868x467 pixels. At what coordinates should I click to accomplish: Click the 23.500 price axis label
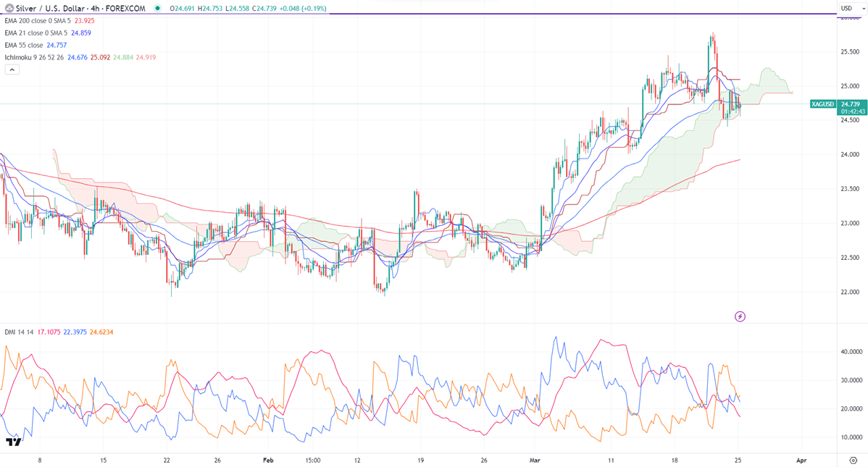click(850, 189)
